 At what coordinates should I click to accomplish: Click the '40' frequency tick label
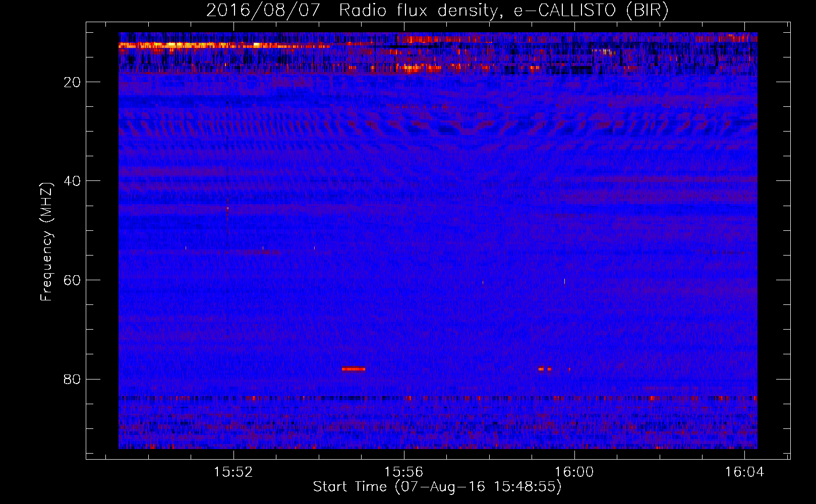73,181
